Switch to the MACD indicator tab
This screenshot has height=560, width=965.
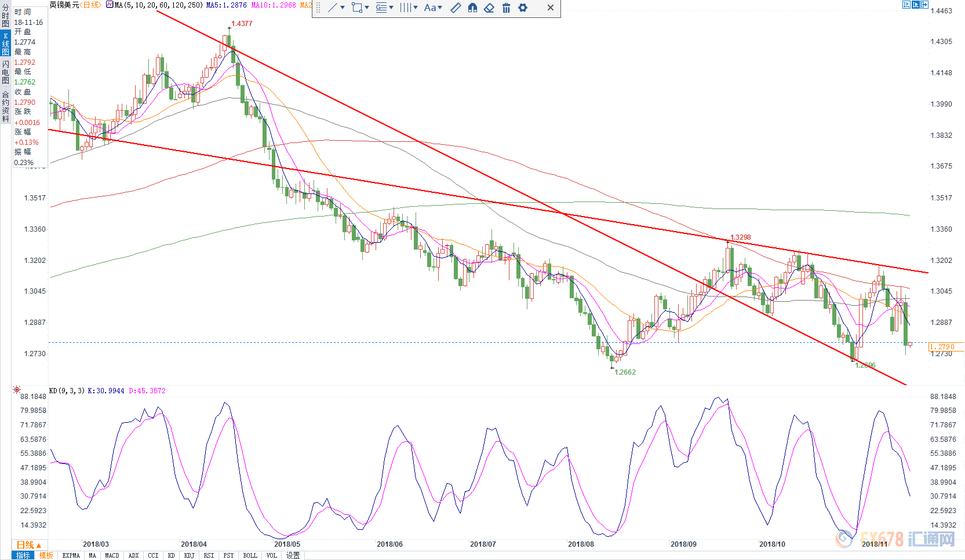pos(112,555)
